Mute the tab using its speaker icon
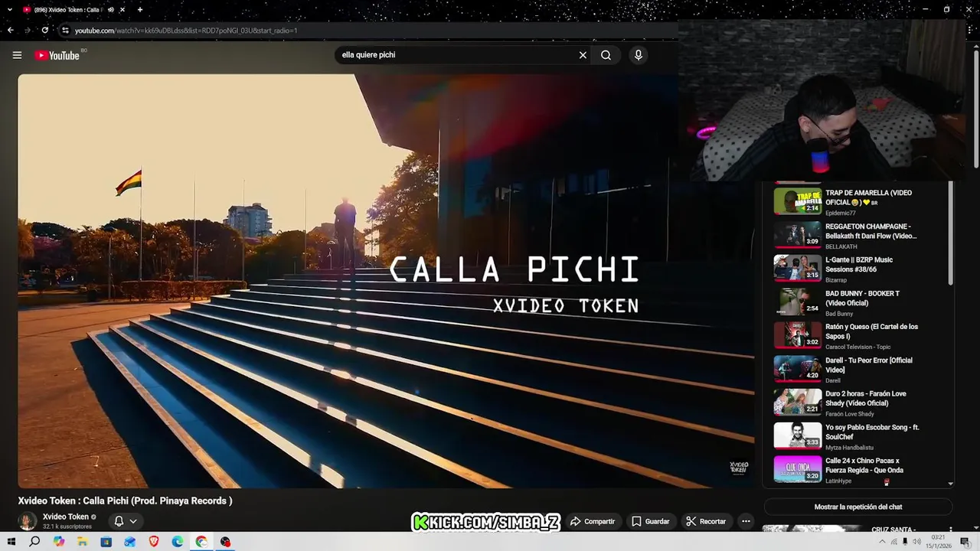The image size is (980, 551). [x=111, y=10]
